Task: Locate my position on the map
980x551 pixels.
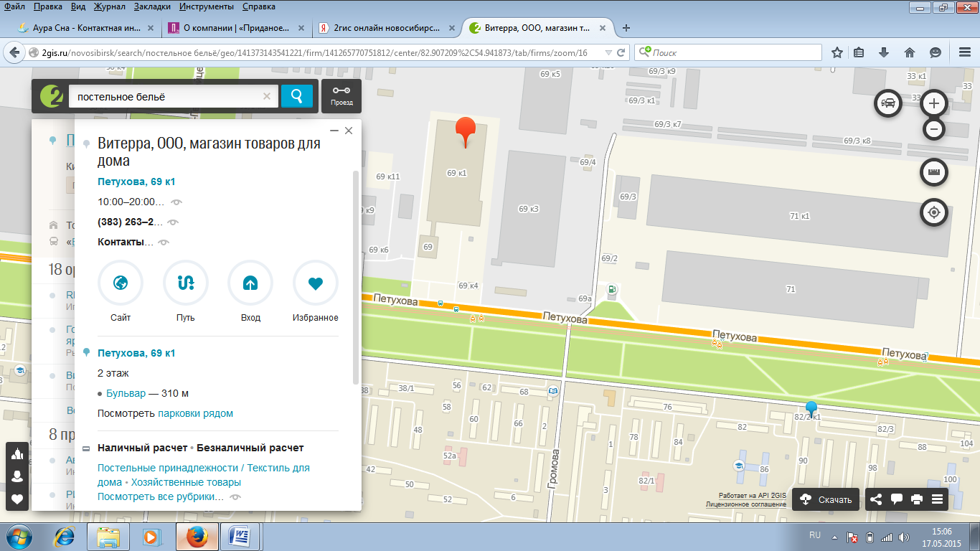Action: pos(934,212)
